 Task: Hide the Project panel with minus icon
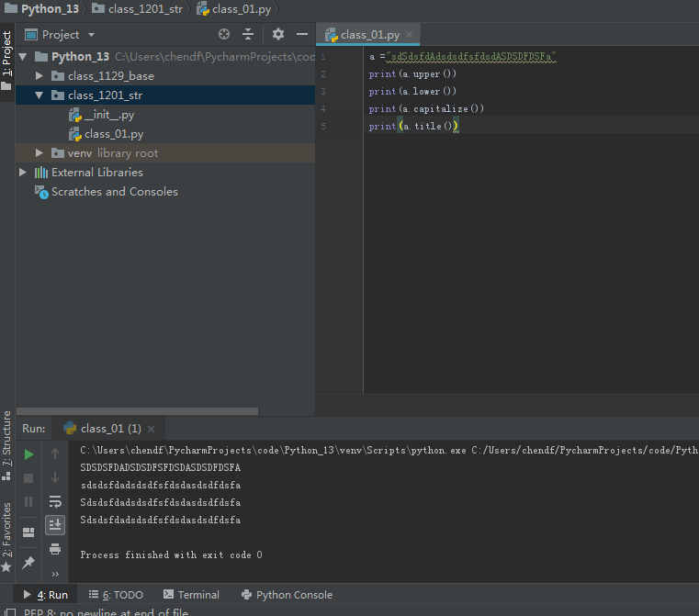302,35
